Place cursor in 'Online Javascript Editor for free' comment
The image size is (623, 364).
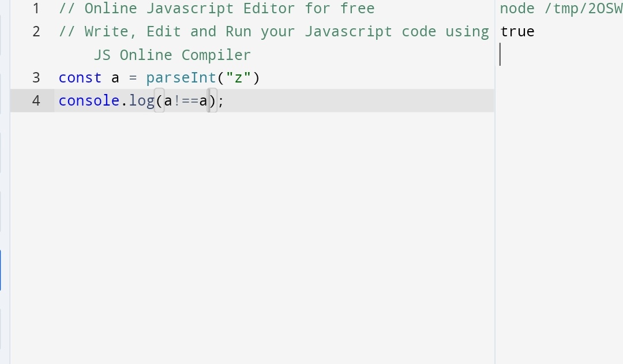[216, 8]
